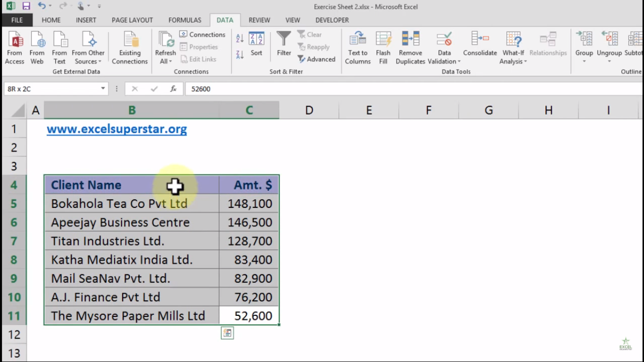The image size is (644, 362).
Task: Open the Sort dialog
Action: 256,44
